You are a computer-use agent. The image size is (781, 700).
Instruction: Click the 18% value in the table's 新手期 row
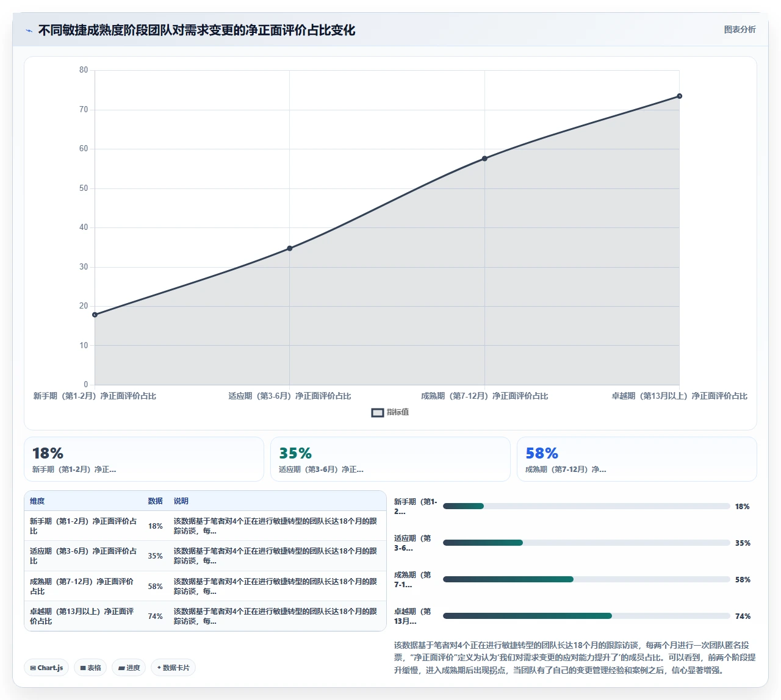[155, 526]
